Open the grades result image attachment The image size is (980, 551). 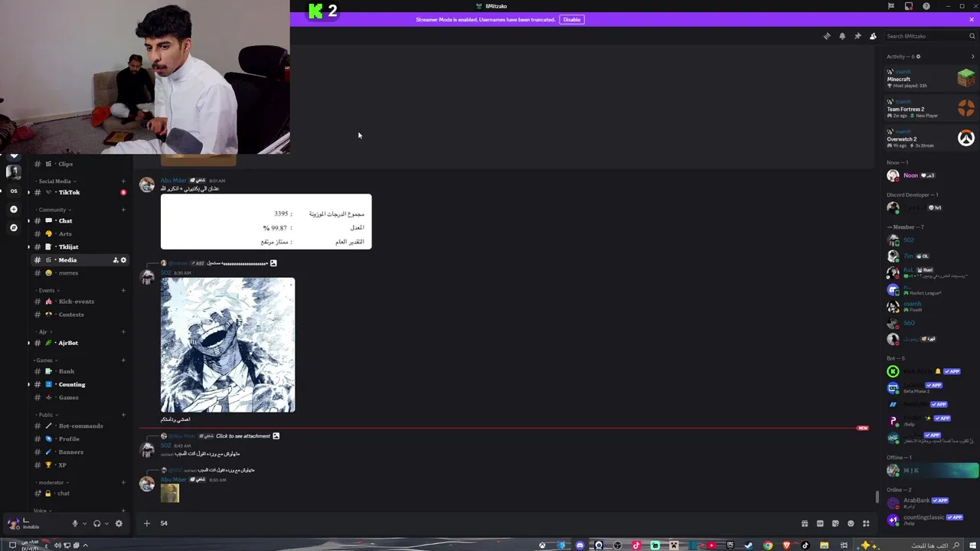coord(266,222)
